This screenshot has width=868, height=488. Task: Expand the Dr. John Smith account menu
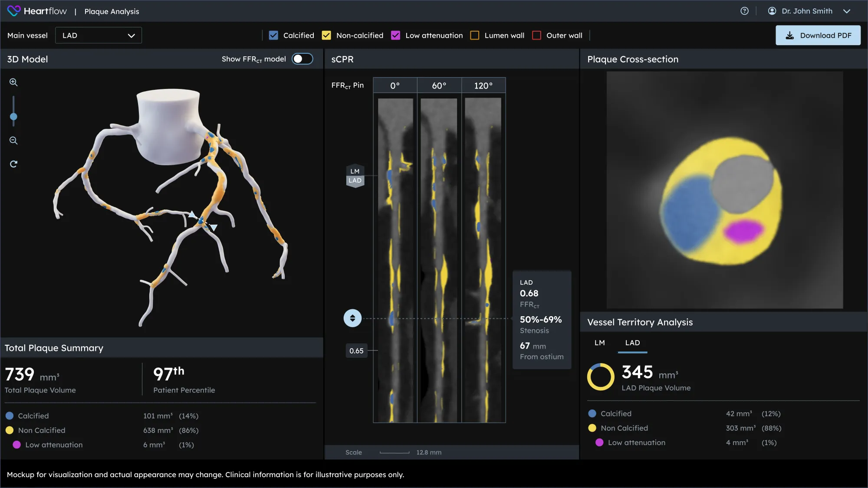(847, 11)
